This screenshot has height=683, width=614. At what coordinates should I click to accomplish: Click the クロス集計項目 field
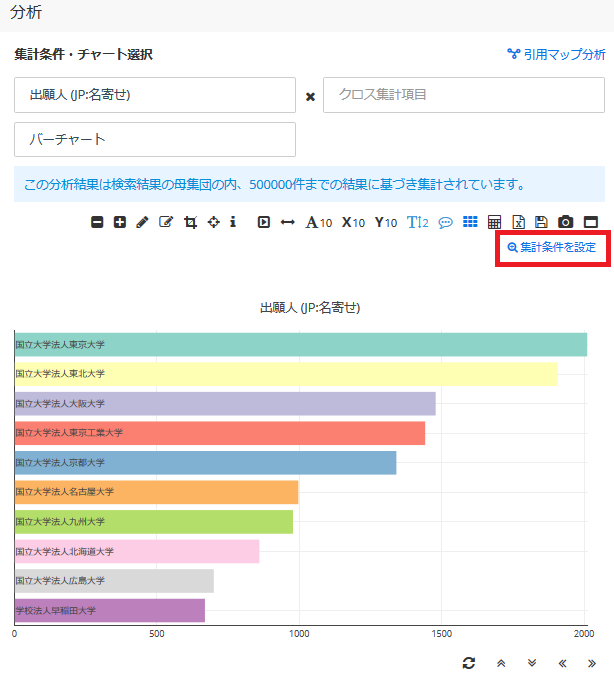(464, 95)
